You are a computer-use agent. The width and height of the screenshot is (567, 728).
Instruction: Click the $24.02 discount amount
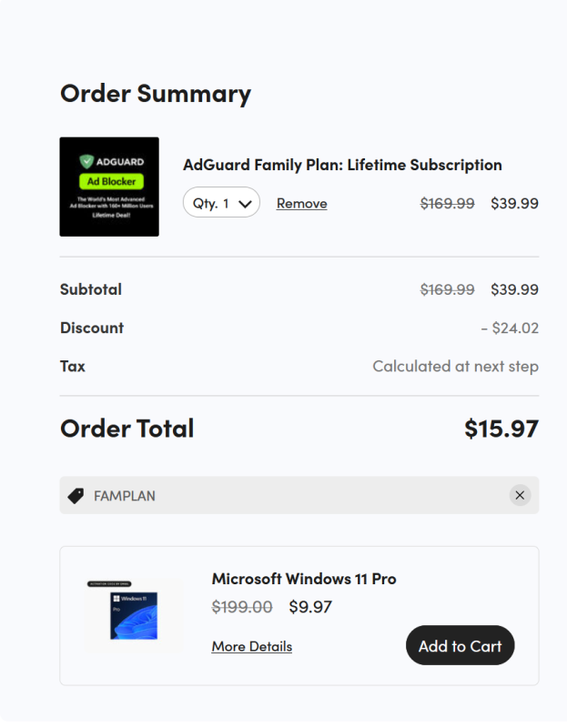[x=510, y=328]
